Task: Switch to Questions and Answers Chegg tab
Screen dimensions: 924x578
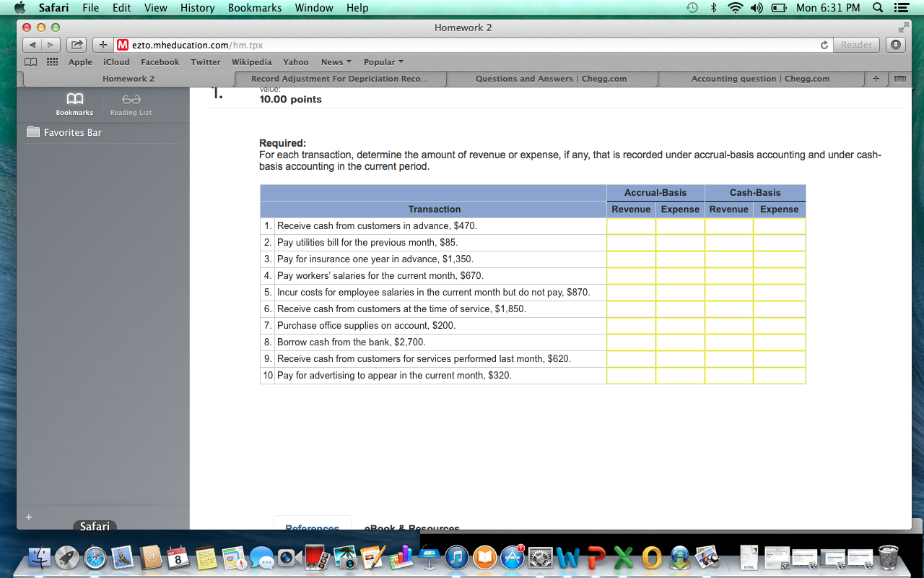Action: [x=551, y=79]
